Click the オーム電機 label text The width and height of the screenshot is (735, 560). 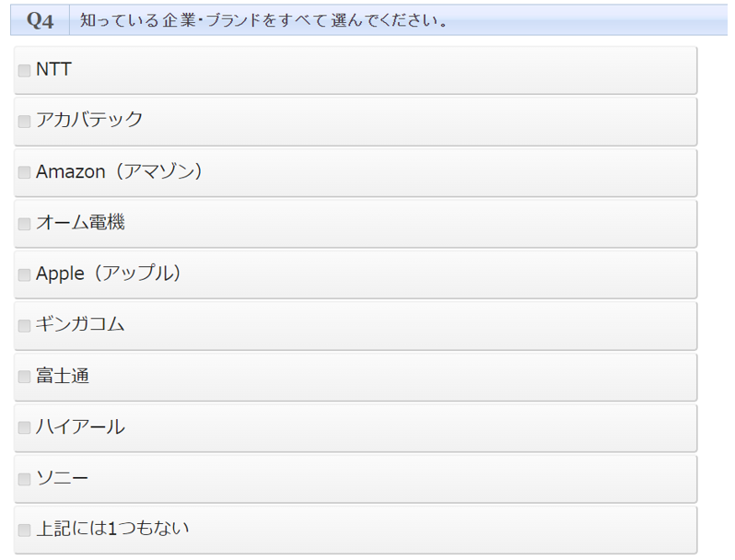(80, 222)
